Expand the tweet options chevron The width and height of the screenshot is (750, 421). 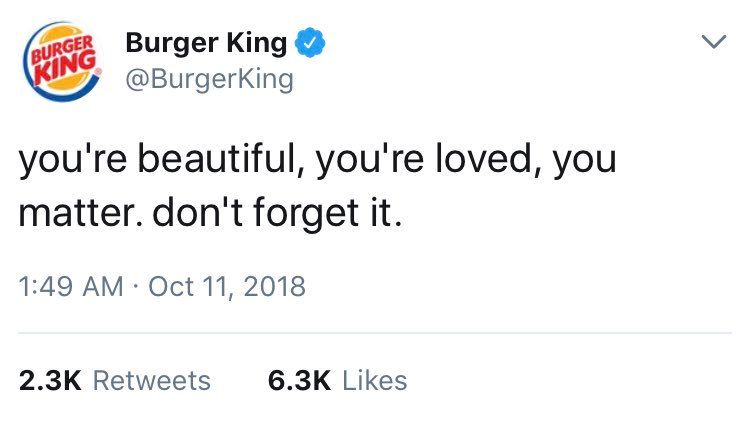tap(711, 43)
